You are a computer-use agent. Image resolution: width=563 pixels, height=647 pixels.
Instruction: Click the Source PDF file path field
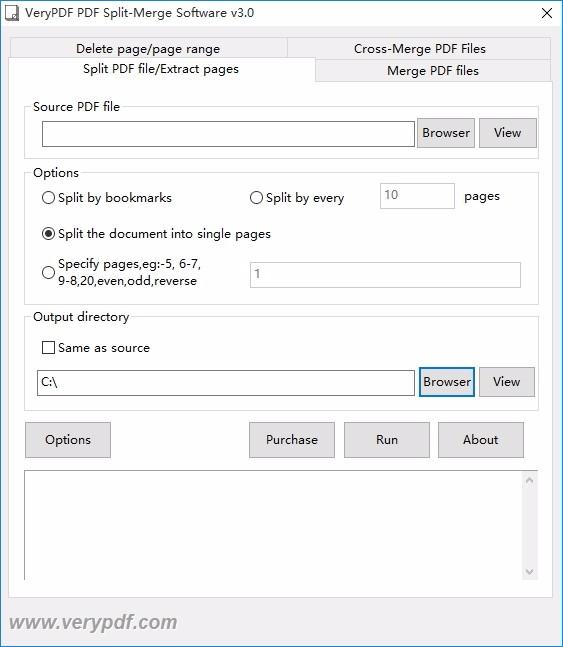[x=228, y=134]
